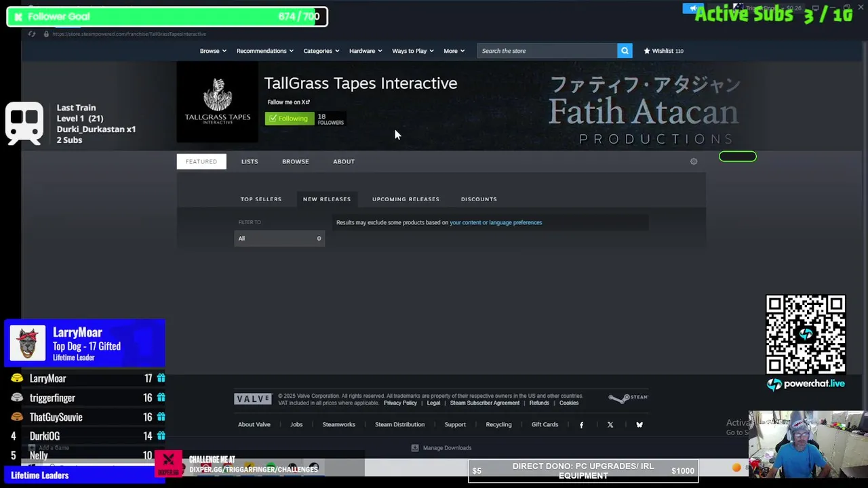Open the About Valve link

(x=254, y=425)
